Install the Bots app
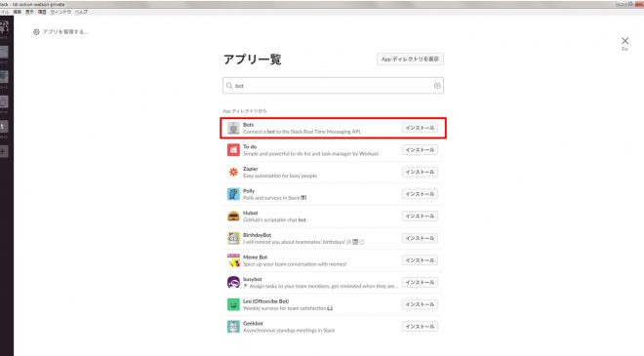Viewport: 644px width, 356px height. (420, 128)
